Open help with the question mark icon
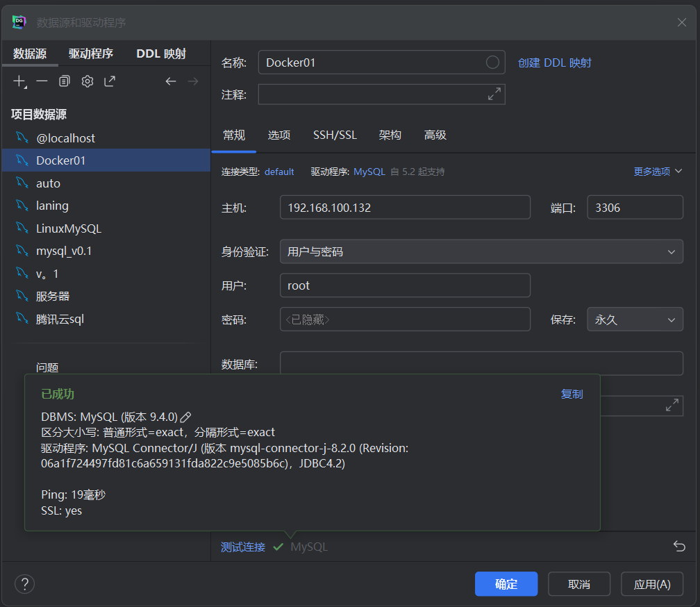This screenshot has width=700, height=607. click(24, 583)
